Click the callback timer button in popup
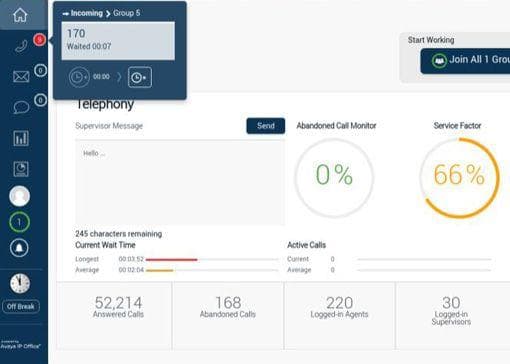 click(140, 77)
